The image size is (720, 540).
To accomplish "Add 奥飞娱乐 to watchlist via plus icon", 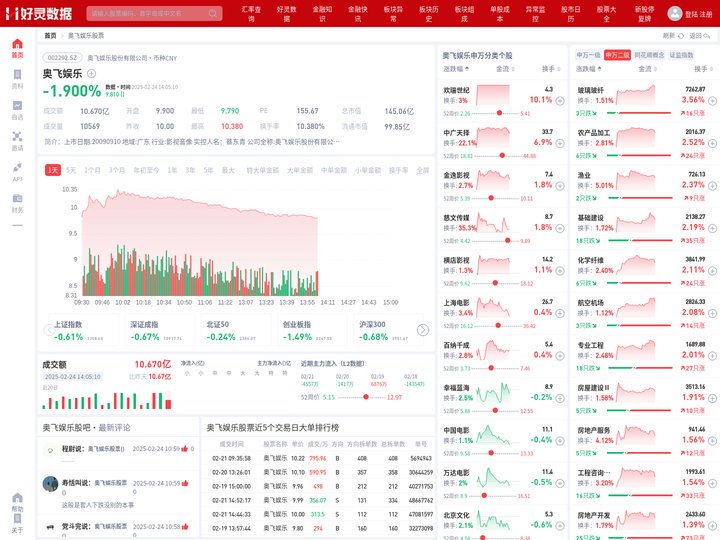I will (x=91, y=73).
